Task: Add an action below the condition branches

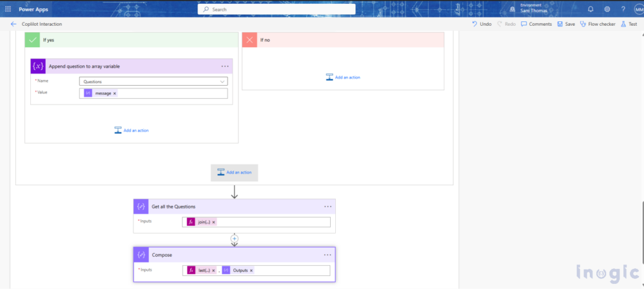Action: pyautogui.click(x=234, y=173)
